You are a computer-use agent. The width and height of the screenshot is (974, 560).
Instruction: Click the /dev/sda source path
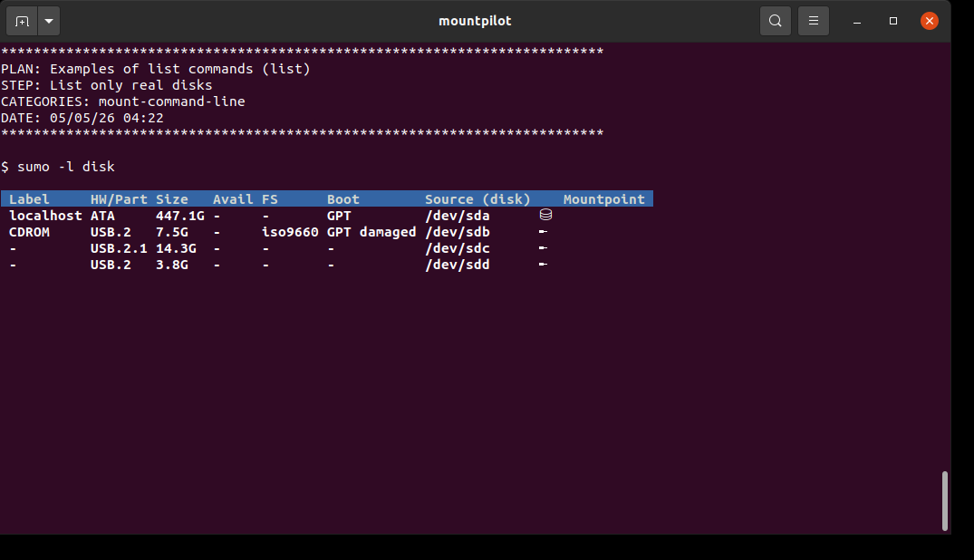click(x=458, y=216)
